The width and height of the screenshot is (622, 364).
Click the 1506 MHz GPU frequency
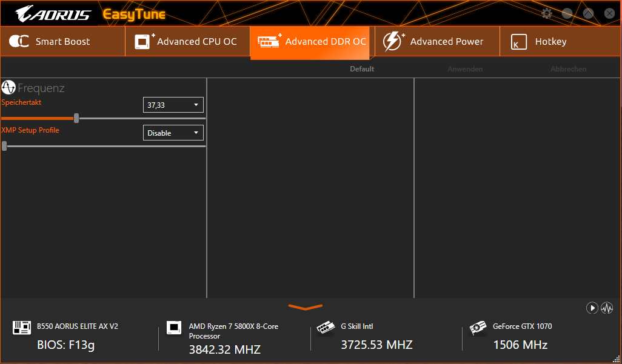coord(520,345)
